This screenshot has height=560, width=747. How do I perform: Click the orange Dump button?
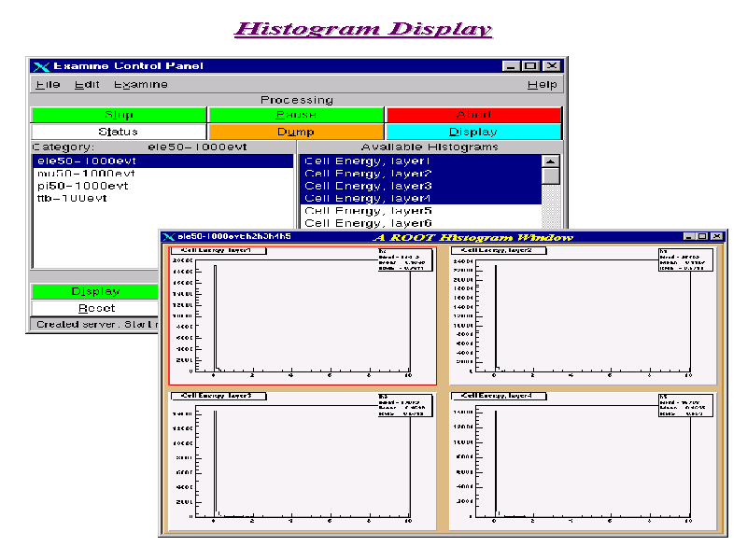296,132
